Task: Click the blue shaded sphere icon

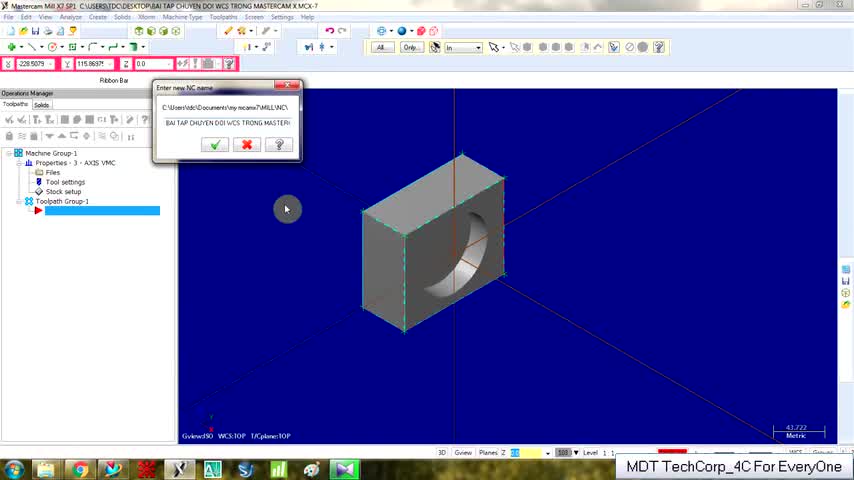Action: pyautogui.click(x=402, y=31)
